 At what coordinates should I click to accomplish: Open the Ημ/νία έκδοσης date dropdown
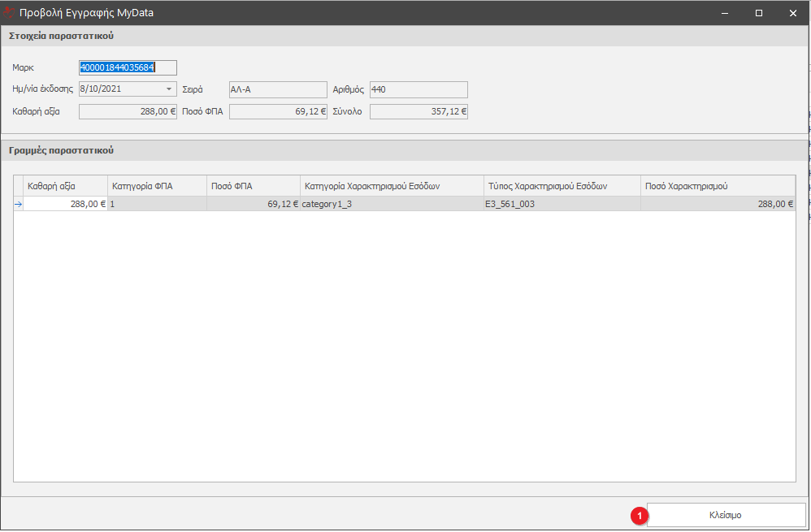coord(169,89)
